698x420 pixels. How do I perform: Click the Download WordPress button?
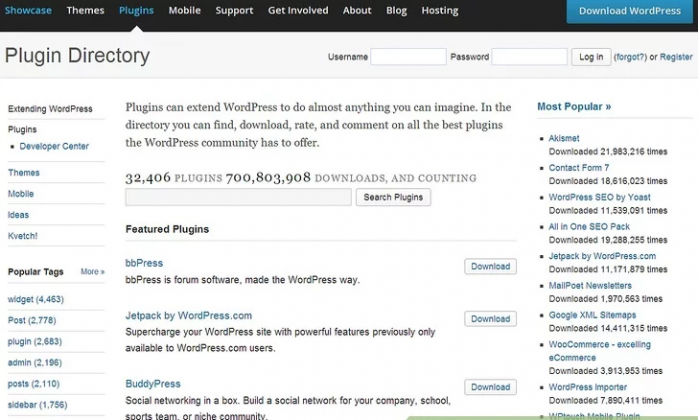[x=630, y=12]
